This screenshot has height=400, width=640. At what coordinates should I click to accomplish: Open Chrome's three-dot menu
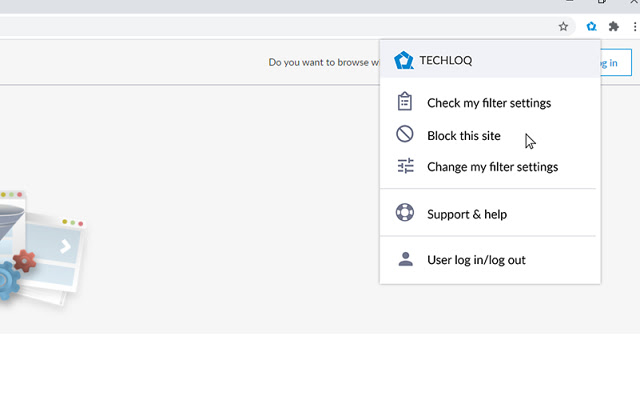[635, 27]
